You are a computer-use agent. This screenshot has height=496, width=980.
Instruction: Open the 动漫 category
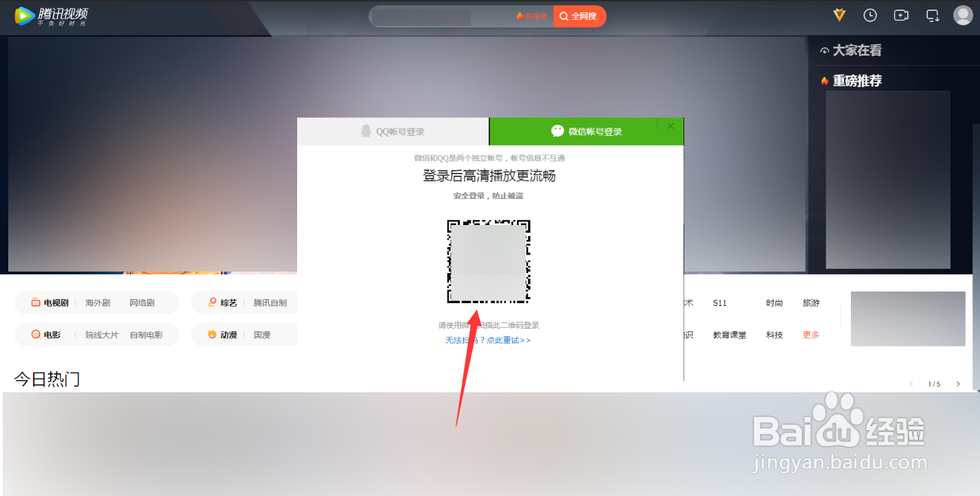[x=229, y=335]
